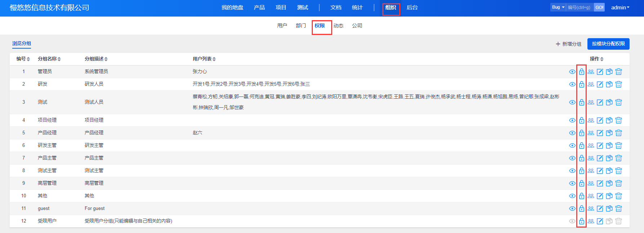Sort the table by 分组名称 column
The height and width of the screenshot is (233, 644).
49,59
